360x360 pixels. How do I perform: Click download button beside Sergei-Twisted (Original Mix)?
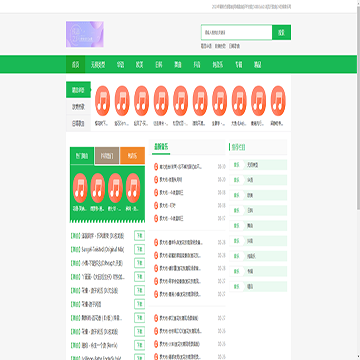(140, 249)
